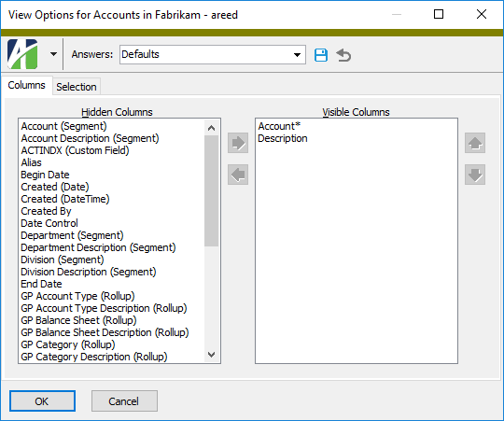Select 'Description' in Visible Columns

[x=283, y=138]
